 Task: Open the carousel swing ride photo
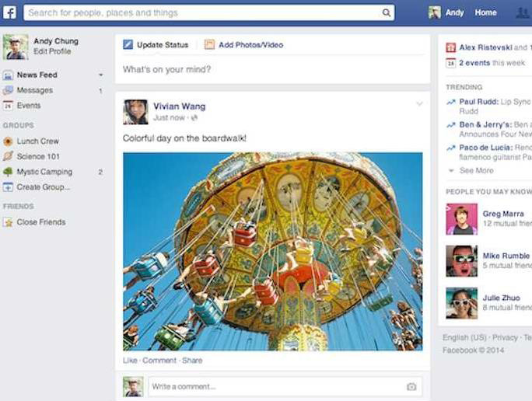[272, 251]
